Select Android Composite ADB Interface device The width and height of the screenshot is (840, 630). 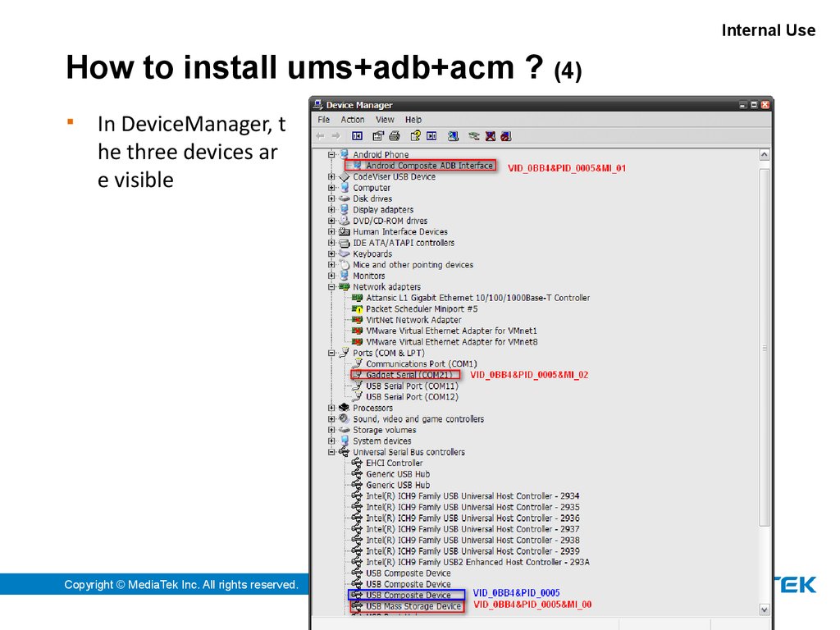[429, 166]
